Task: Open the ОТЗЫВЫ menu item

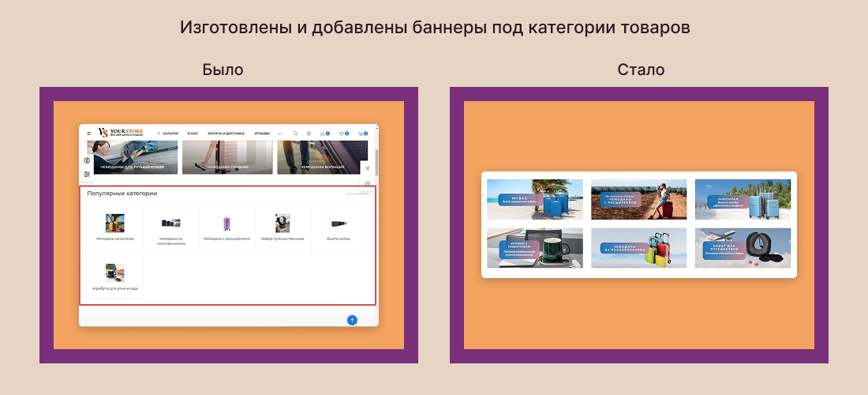Action: [263, 134]
